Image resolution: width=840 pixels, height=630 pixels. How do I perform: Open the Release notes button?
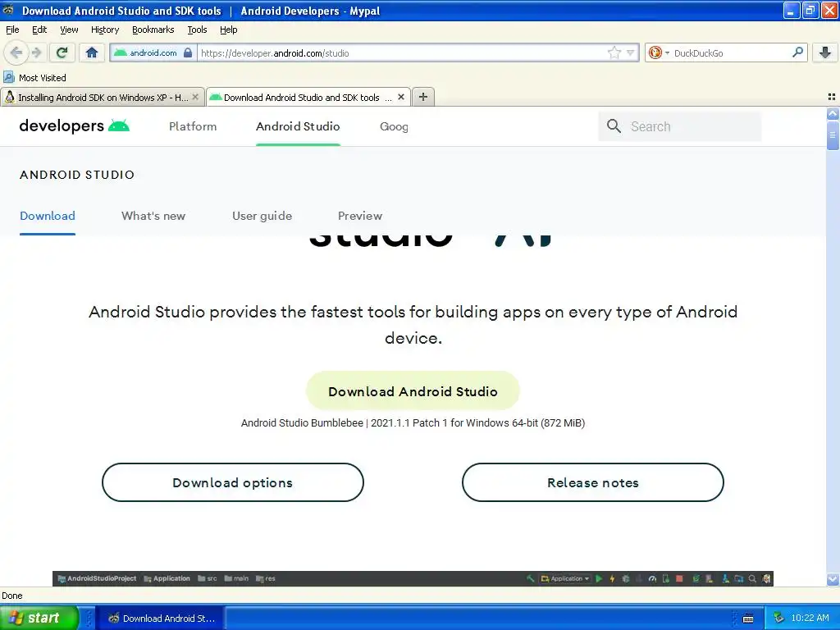tap(592, 482)
